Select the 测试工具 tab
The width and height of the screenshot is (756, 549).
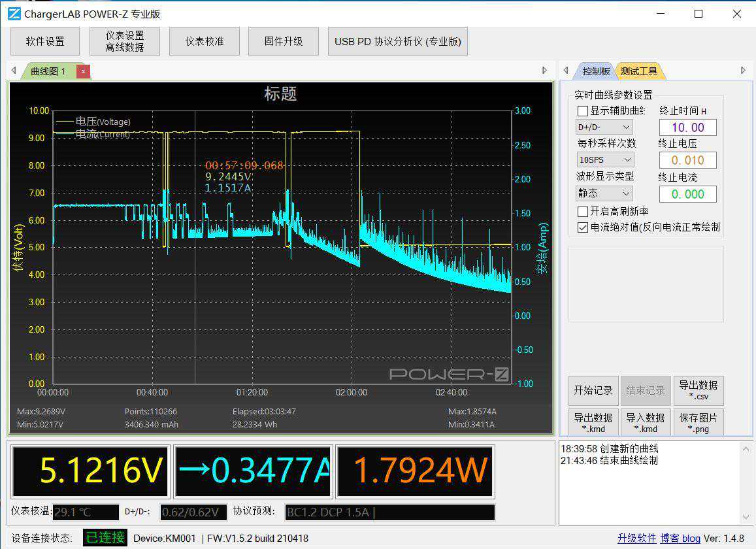click(x=638, y=71)
